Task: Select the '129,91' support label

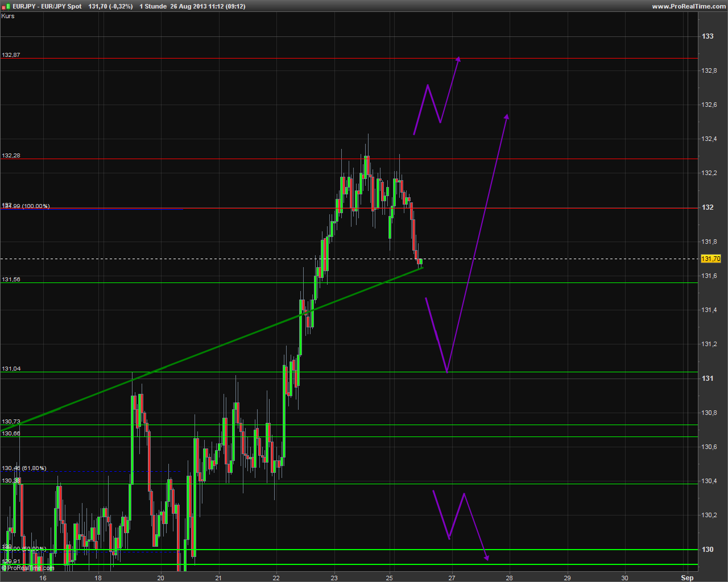Action: [11, 561]
